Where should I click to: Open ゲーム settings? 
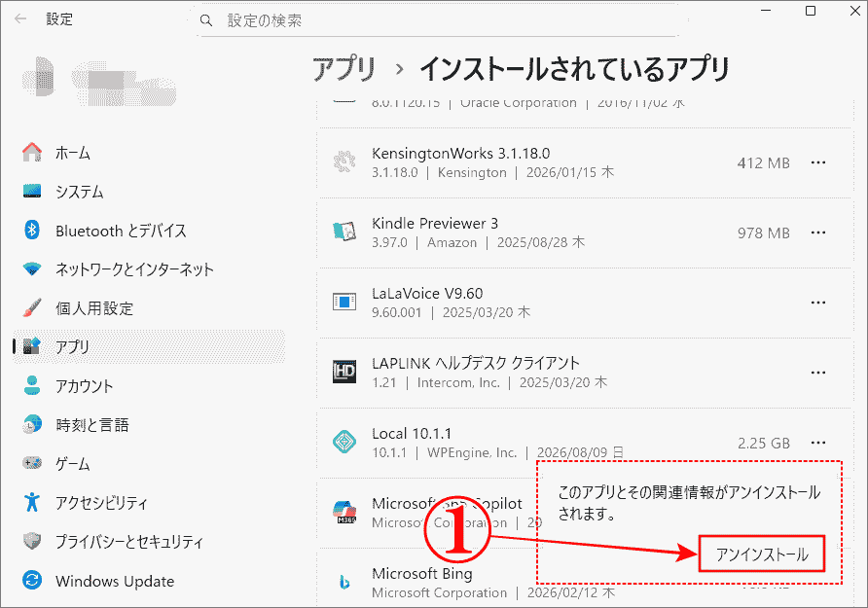tap(148, 464)
